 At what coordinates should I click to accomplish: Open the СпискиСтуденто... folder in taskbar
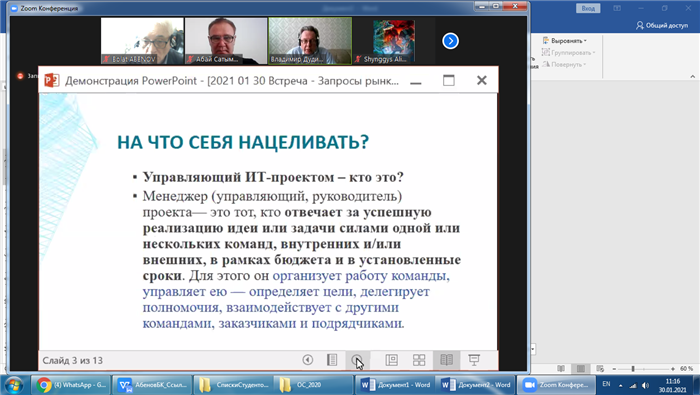click(x=233, y=385)
